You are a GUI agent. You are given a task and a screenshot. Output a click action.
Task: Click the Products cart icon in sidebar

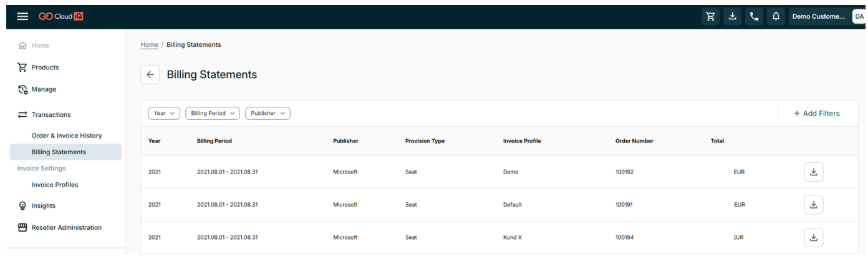(x=22, y=67)
